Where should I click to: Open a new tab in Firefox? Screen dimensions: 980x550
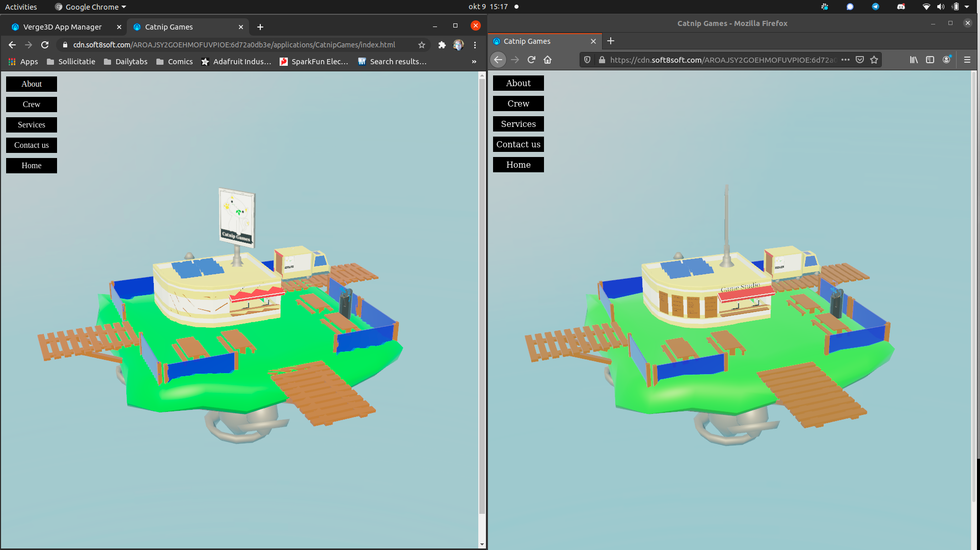tap(611, 41)
